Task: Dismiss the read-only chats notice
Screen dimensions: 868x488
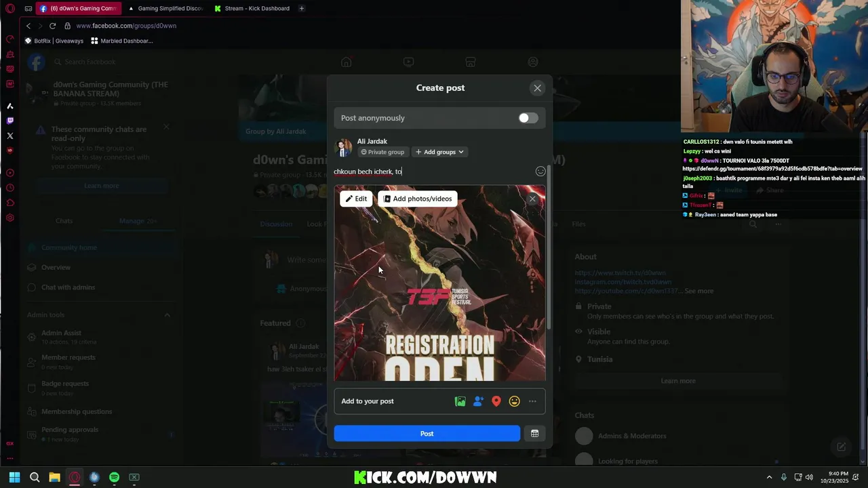Action: click(166, 127)
